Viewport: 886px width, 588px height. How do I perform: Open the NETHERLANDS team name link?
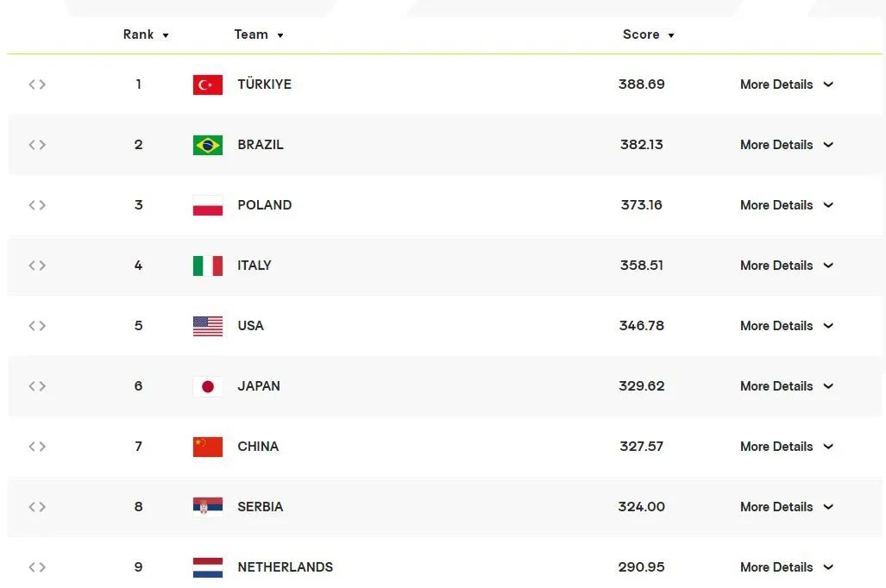[286, 567]
